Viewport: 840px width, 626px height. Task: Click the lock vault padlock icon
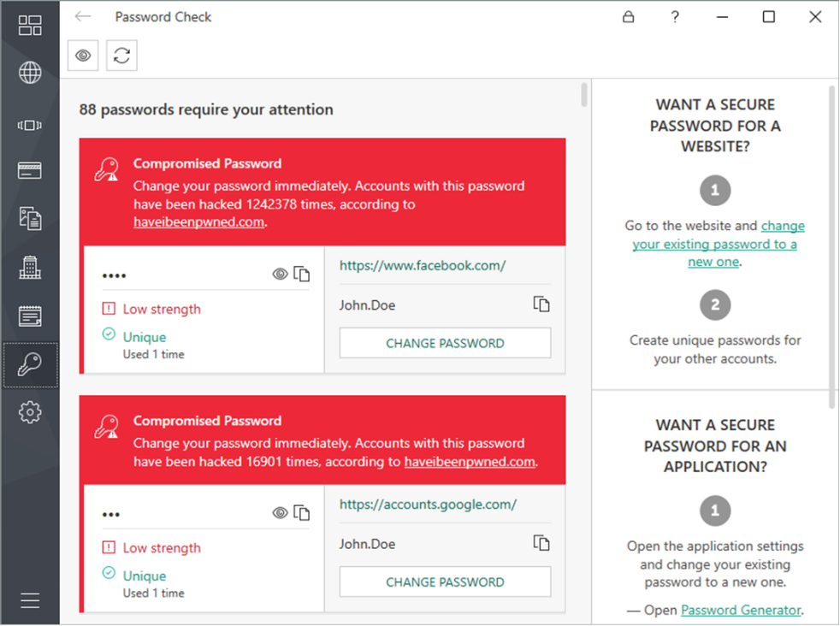point(629,17)
